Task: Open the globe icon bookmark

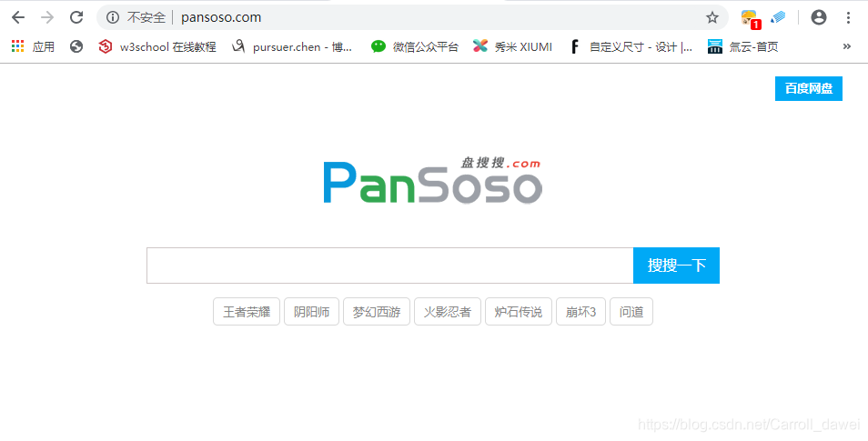Action: 76,47
